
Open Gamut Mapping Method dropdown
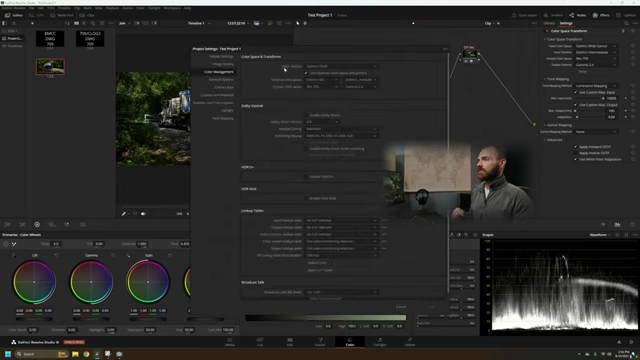(596, 132)
